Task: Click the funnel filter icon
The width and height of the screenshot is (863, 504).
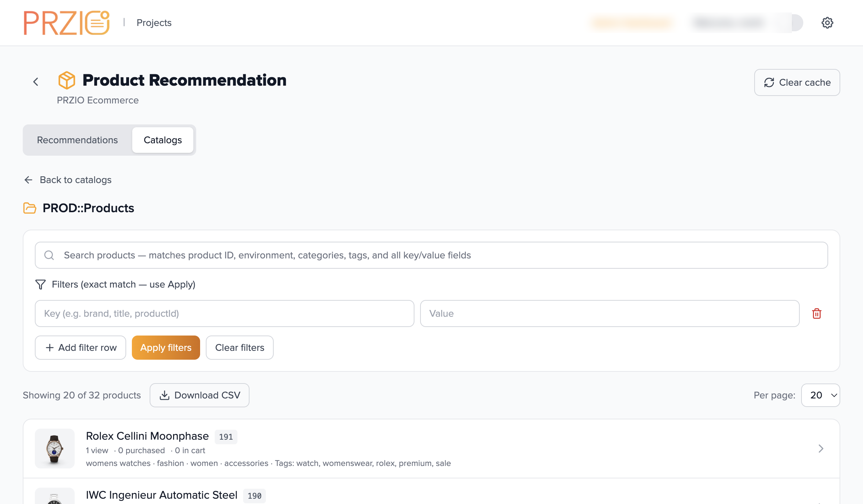Action: (x=41, y=284)
